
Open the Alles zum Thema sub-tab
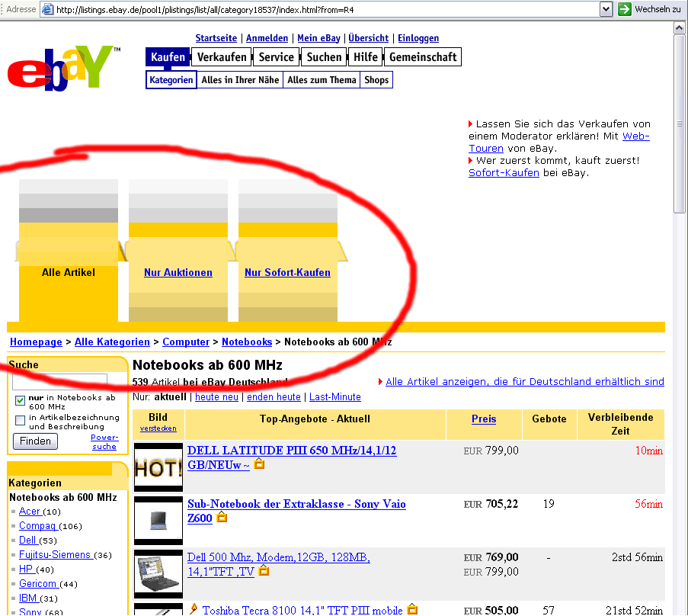coord(322,80)
